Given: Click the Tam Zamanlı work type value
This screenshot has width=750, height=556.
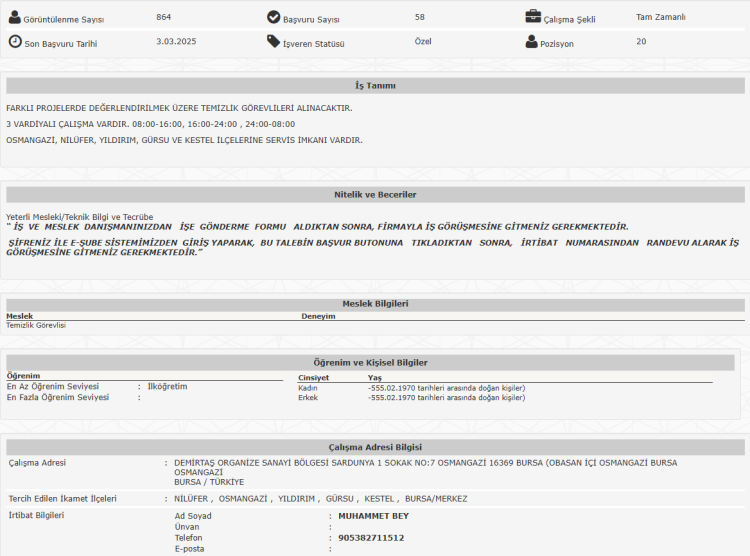Looking at the screenshot, I should (x=660, y=17).
